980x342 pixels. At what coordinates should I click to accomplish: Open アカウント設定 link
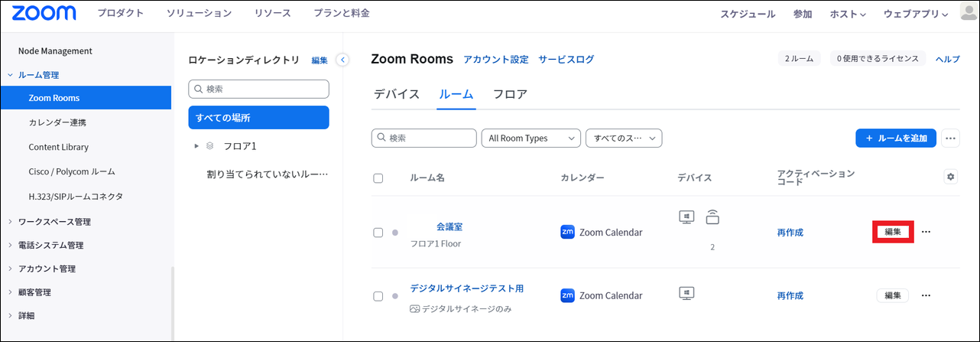point(496,60)
